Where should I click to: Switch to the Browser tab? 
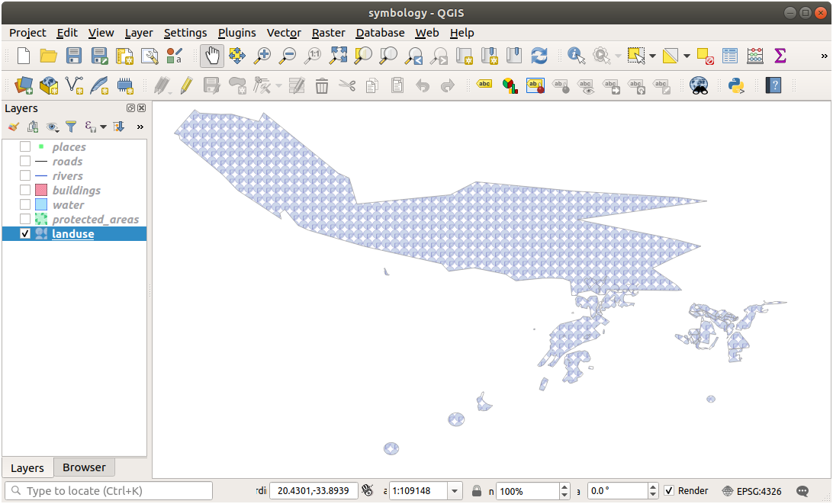pos(84,467)
